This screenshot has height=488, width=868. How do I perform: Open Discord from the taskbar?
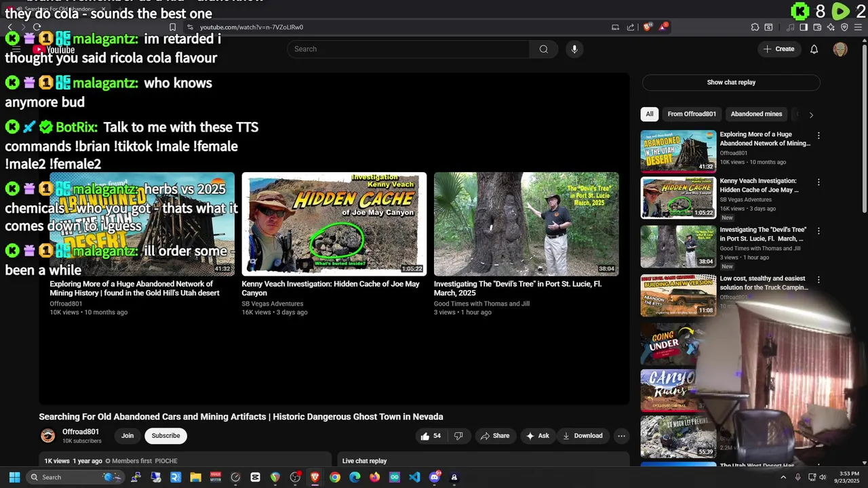pyautogui.click(x=435, y=477)
